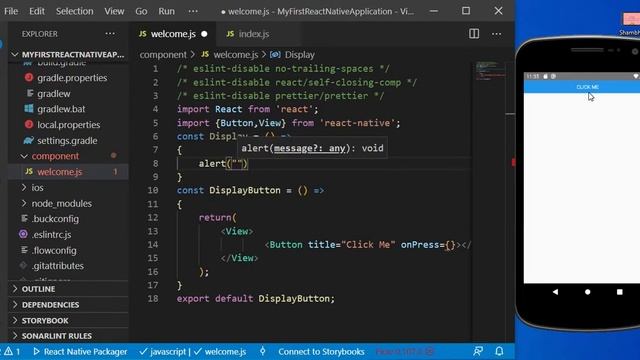Click warnings count in status bar
Screen dimensions: 640x360
[12, 351]
